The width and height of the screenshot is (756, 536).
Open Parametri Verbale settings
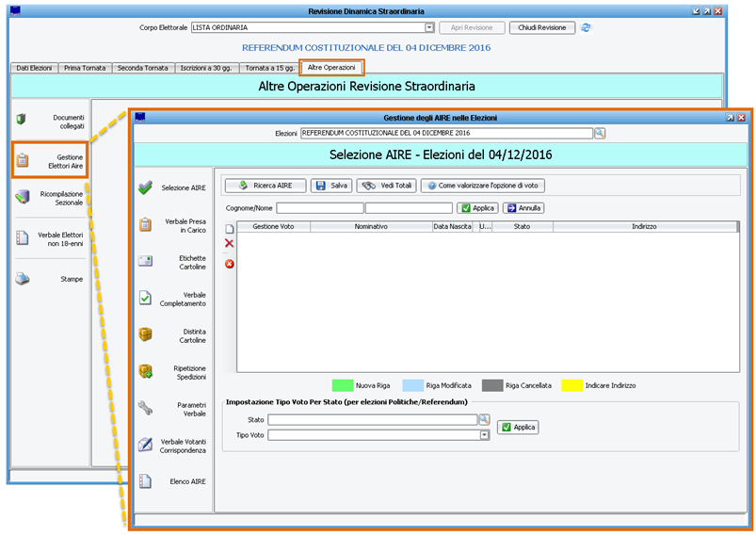tap(145, 408)
